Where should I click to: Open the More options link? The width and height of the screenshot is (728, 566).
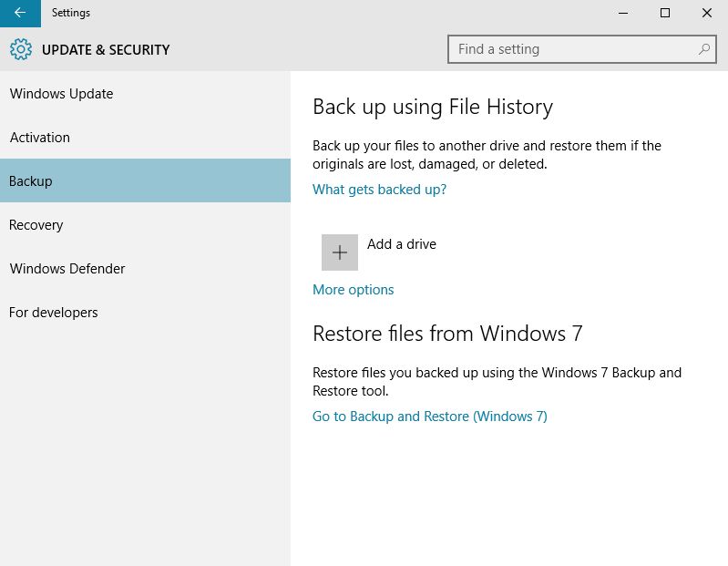[x=353, y=290]
